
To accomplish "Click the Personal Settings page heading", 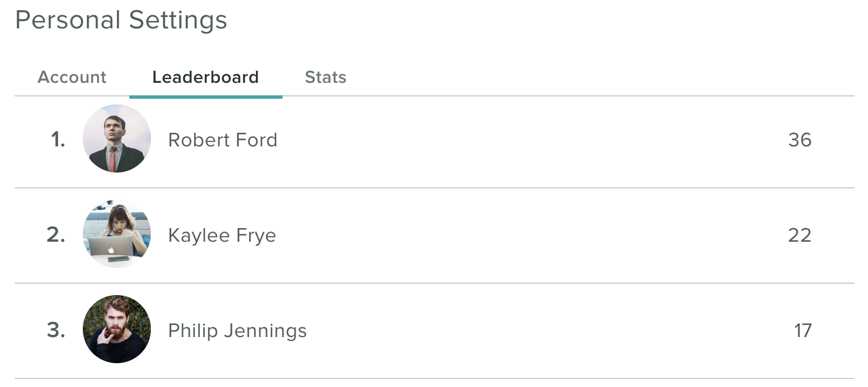I will [121, 21].
